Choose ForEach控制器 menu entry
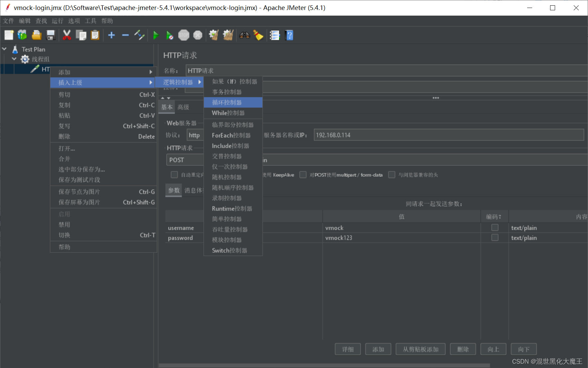This screenshot has width=588, height=368. coord(233,135)
